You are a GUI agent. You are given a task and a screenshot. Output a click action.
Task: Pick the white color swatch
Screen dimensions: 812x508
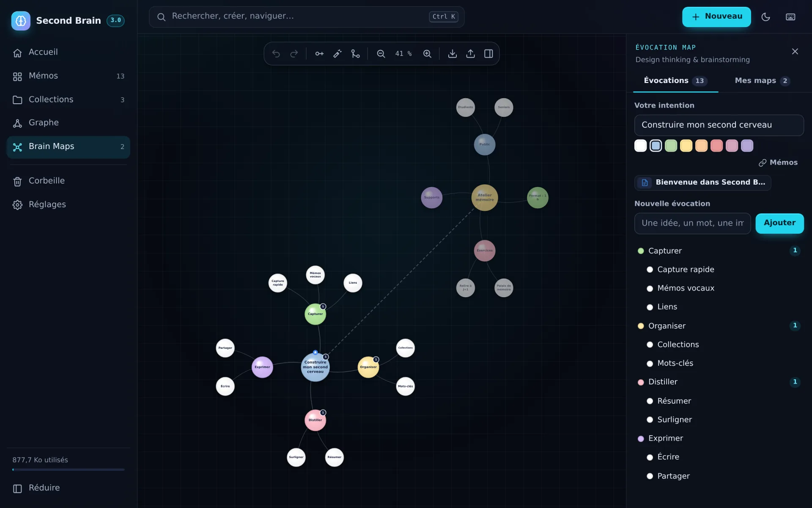pos(640,146)
